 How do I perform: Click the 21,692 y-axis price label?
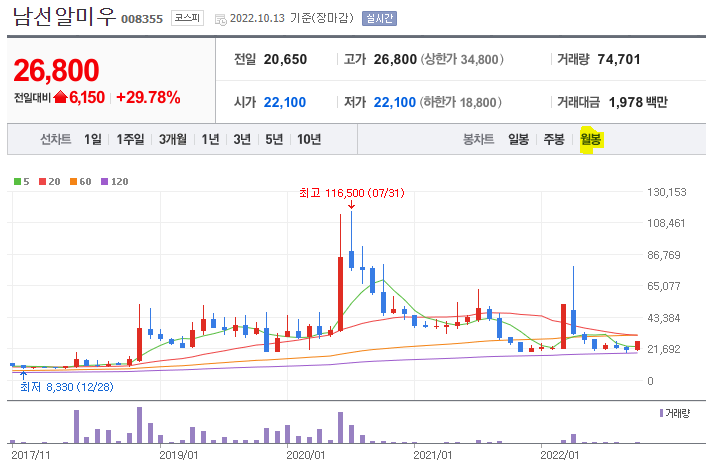(x=664, y=349)
